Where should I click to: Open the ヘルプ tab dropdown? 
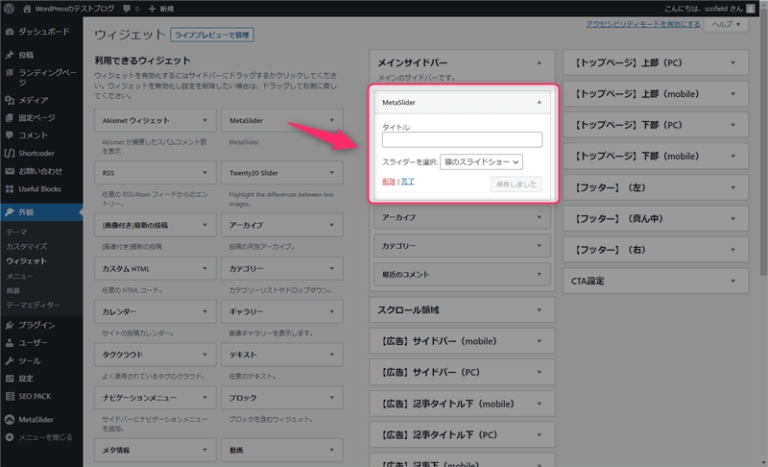[x=725, y=24]
